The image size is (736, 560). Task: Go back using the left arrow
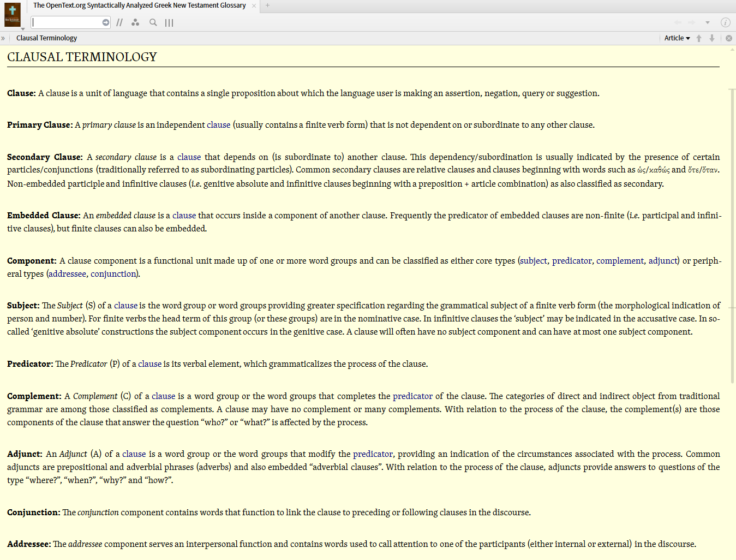(x=678, y=22)
